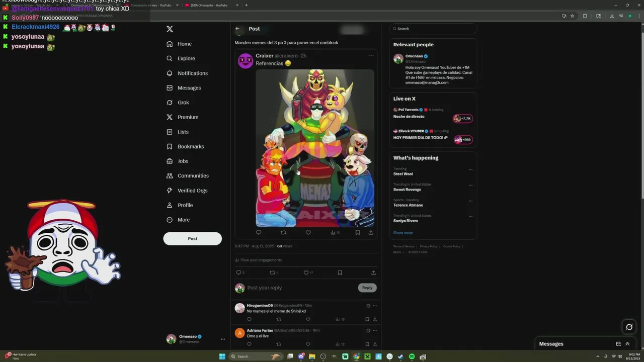Screen dimensions: 644x362
Task: Like Hirogamins09's reply
Action: click(x=308, y=319)
